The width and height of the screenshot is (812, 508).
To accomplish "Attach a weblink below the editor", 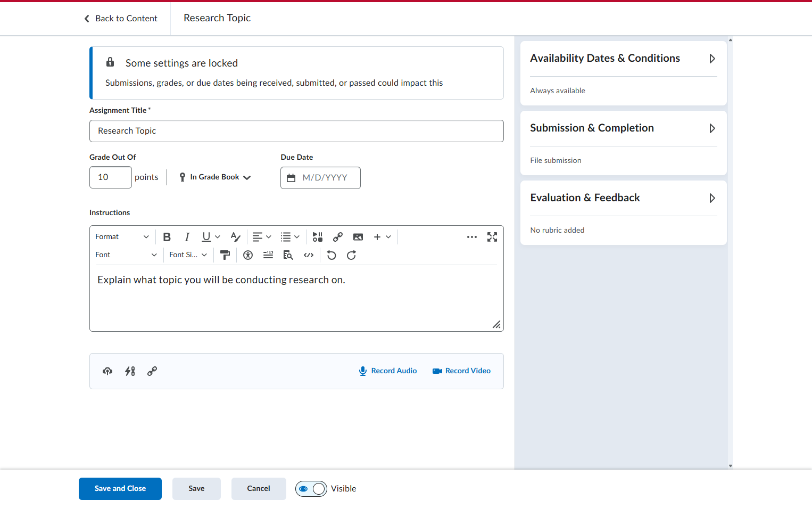I will coord(152,371).
